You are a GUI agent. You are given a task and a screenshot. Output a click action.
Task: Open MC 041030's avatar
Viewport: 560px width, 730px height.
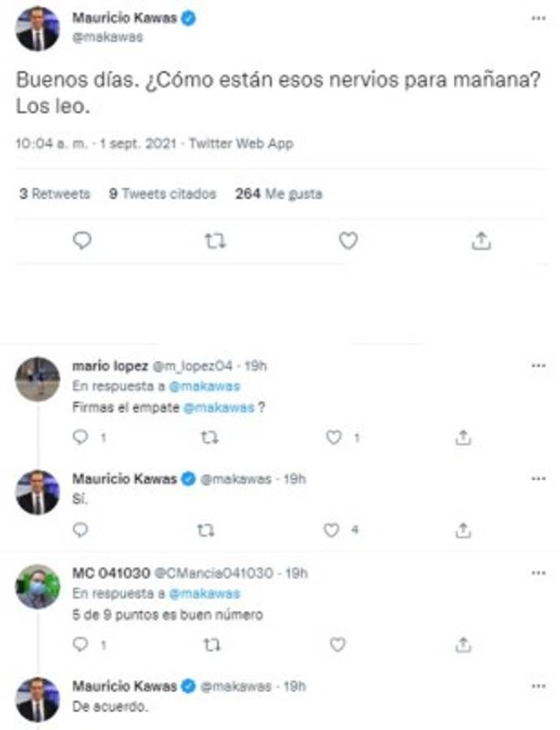coord(37,586)
